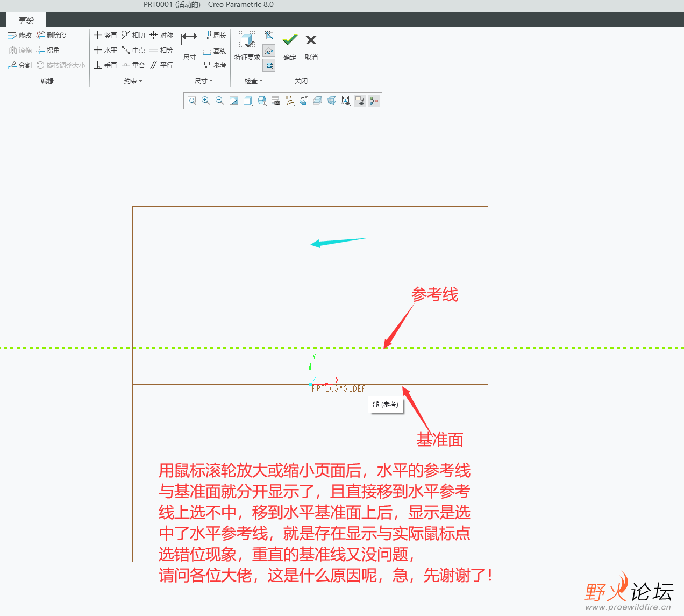
Task: Toggle the spin center icon
Action: click(374, 101)
